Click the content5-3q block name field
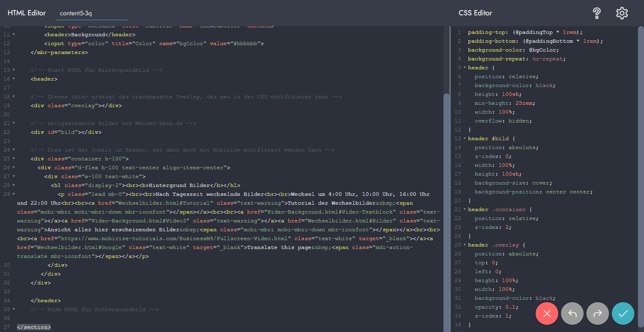 click(91, 13)
